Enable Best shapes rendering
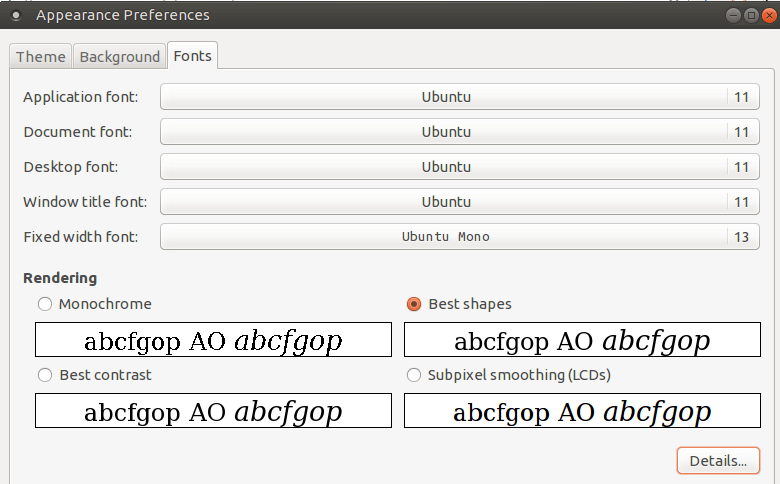780x484 pixels. (x=414, y=304)
